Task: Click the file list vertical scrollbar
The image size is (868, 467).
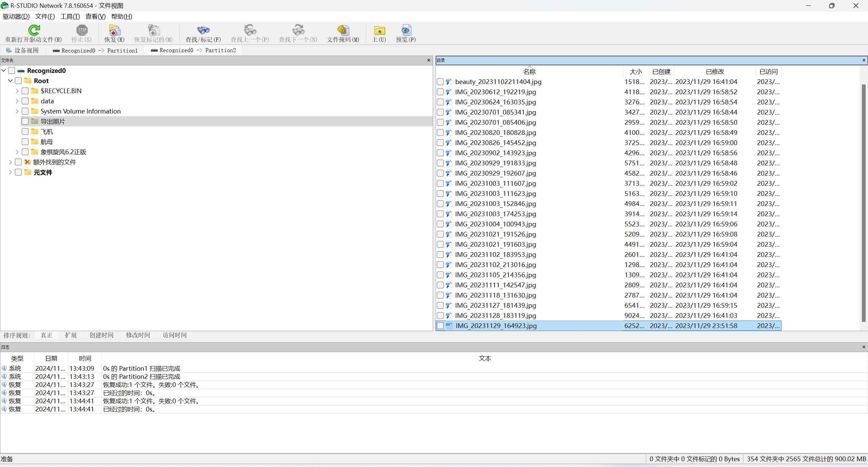Action: pos(864,203)
